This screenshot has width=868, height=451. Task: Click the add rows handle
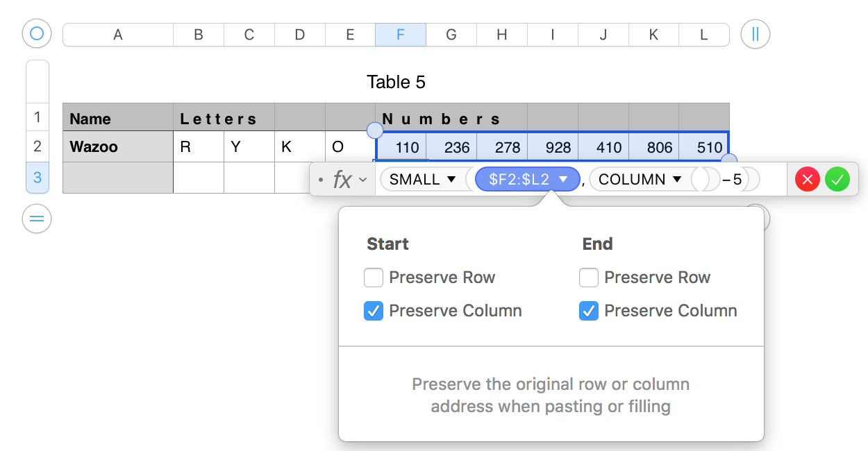pyautogui.click(x=37, y=219)
